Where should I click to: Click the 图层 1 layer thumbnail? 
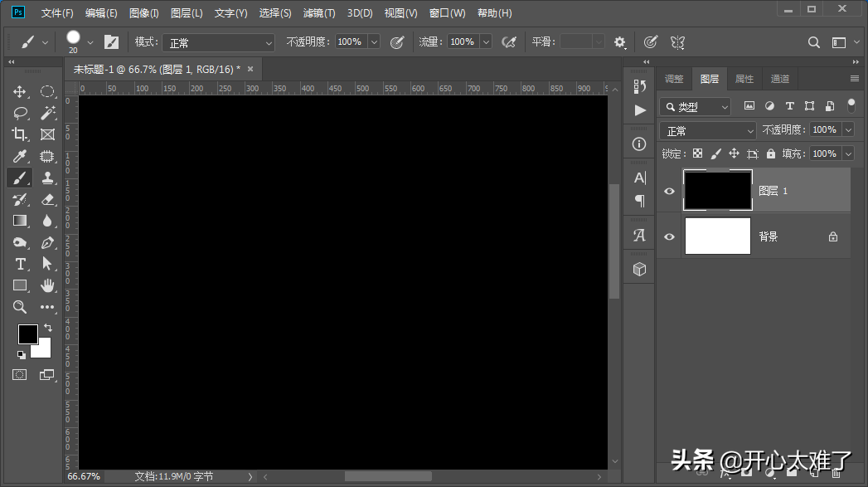coord(717,190)
